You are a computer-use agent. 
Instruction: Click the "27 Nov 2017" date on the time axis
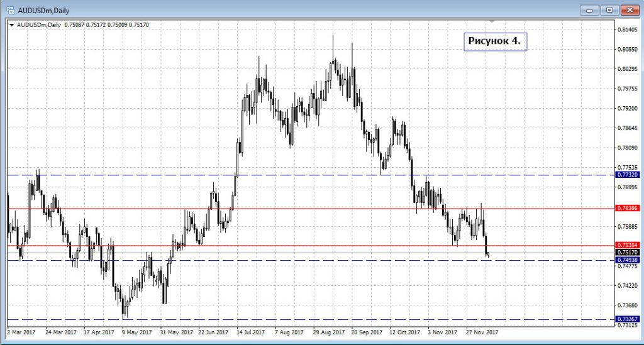tap(484, 332)
